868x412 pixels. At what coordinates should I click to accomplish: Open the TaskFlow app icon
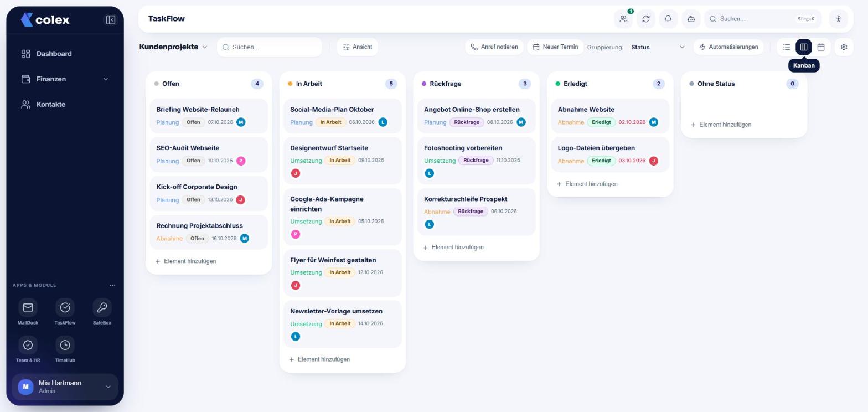pos(65,312)
